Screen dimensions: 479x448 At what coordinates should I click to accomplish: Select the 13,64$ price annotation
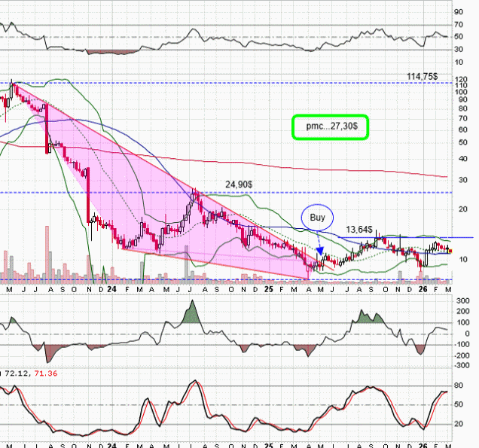point(360,229)
